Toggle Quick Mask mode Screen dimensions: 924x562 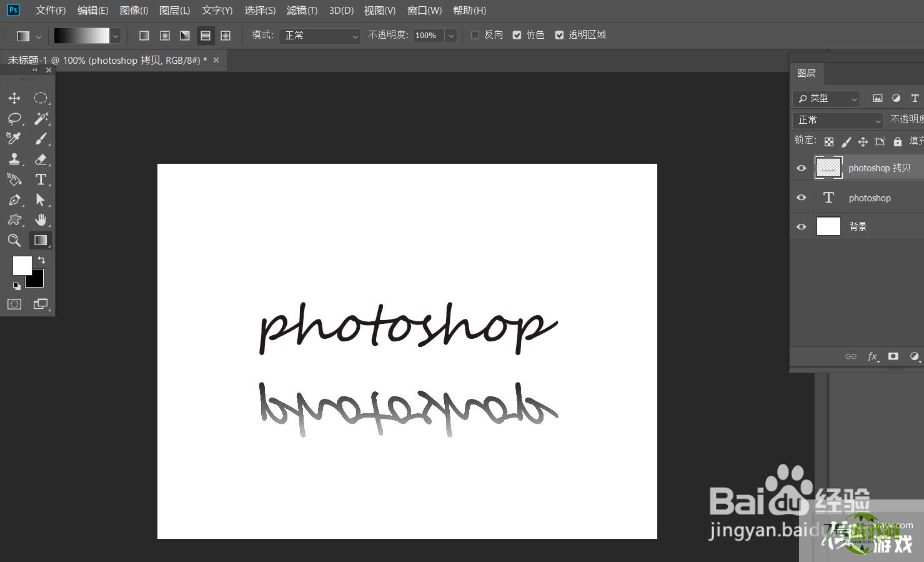tap(14, 304)
